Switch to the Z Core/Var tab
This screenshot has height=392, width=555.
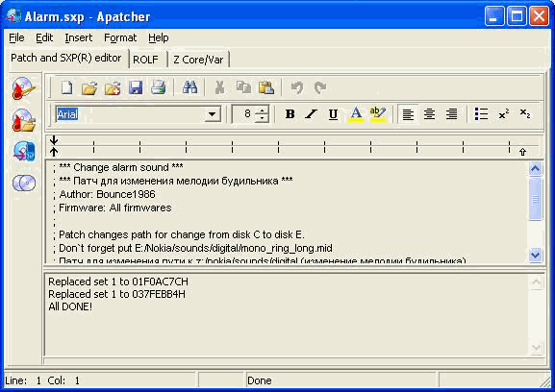pyautogui.click(x=198, y=60)
